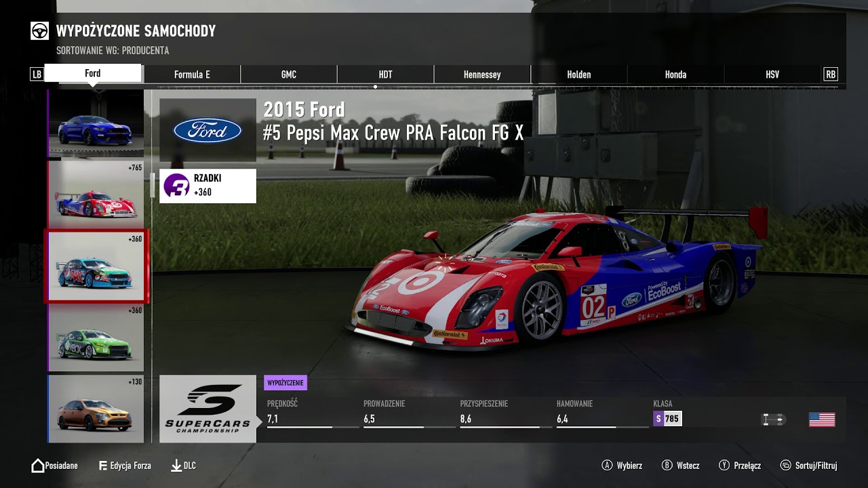
Task: Open the DLC filter
Action: point(190,466)
